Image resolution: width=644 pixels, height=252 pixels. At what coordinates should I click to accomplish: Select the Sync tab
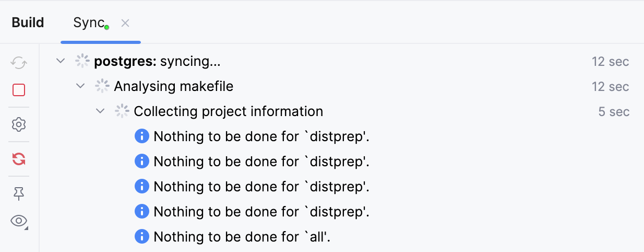click(x=89, y=23)
